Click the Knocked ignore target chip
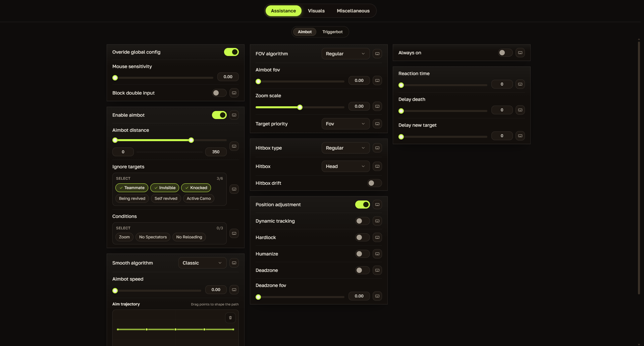644x346 pixels. 196,188
